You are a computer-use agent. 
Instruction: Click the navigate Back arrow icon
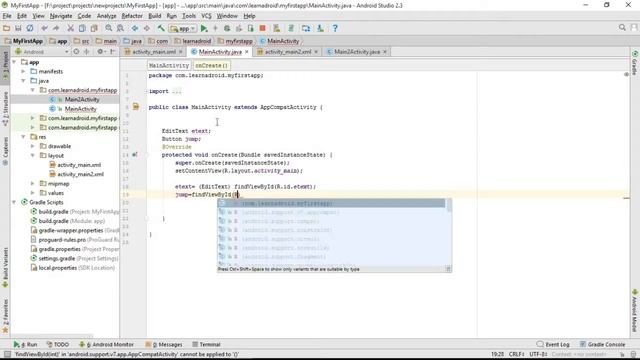135,28
